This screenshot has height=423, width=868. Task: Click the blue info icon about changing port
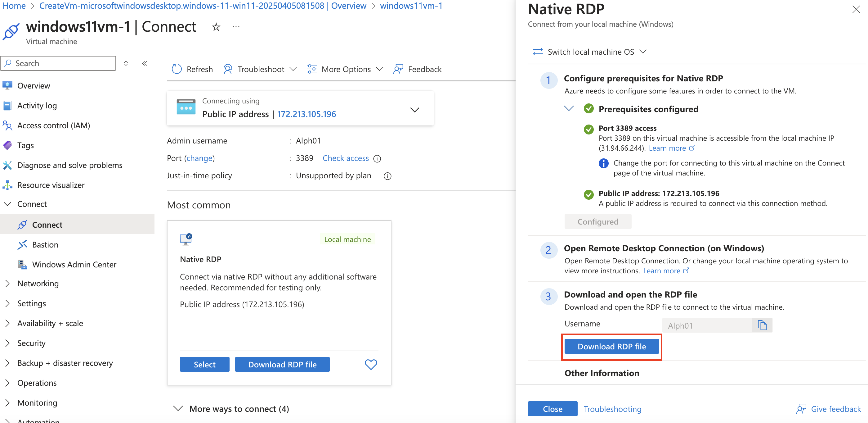point(603,164)
